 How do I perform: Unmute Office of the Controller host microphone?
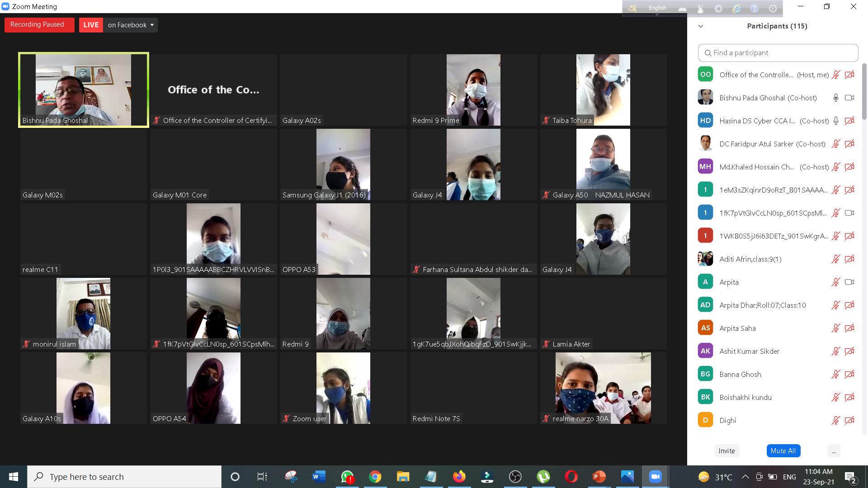[x=836, y=75]
